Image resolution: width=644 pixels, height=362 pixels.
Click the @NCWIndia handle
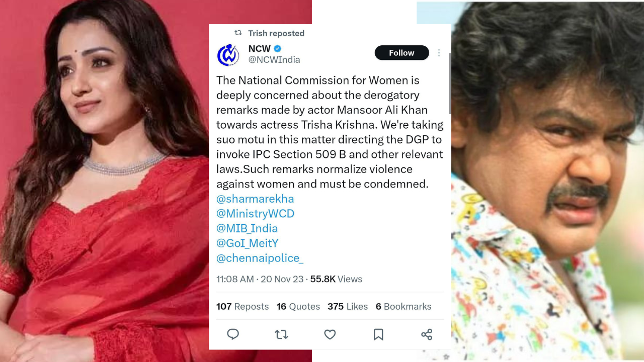(274, 60)
